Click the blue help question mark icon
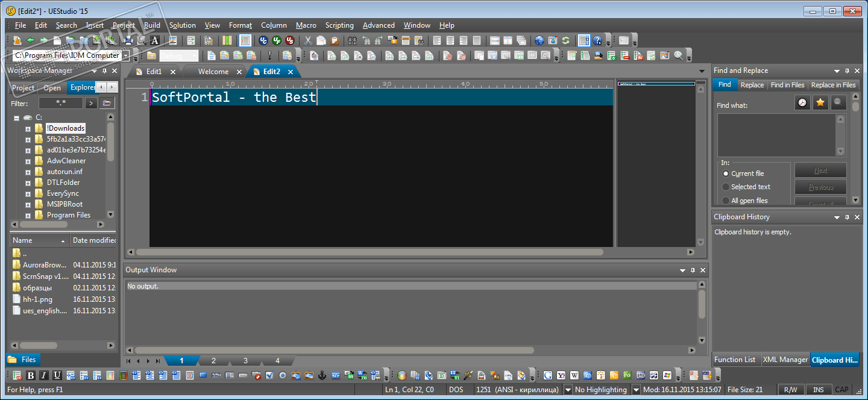This screenshot has width=868, height=400. [597, 40]
